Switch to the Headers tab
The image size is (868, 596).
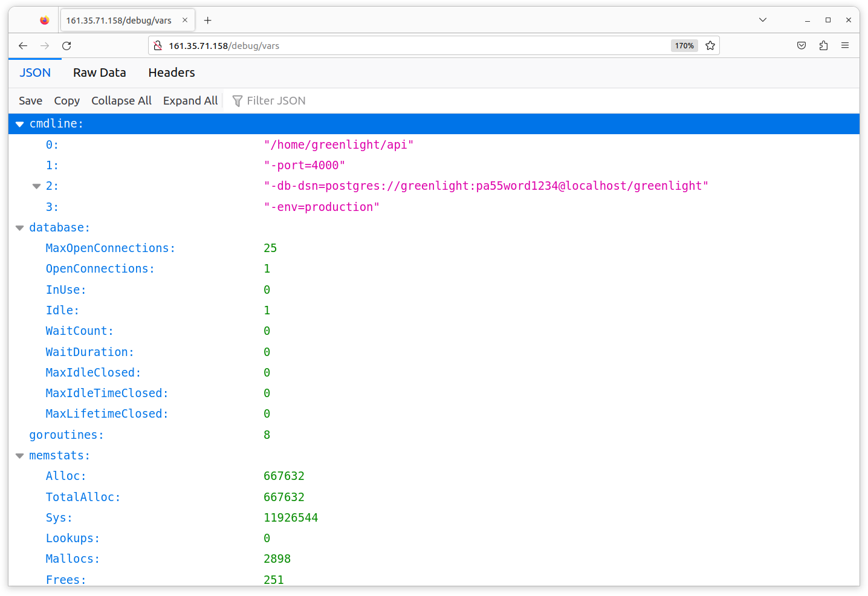point(172,73)
